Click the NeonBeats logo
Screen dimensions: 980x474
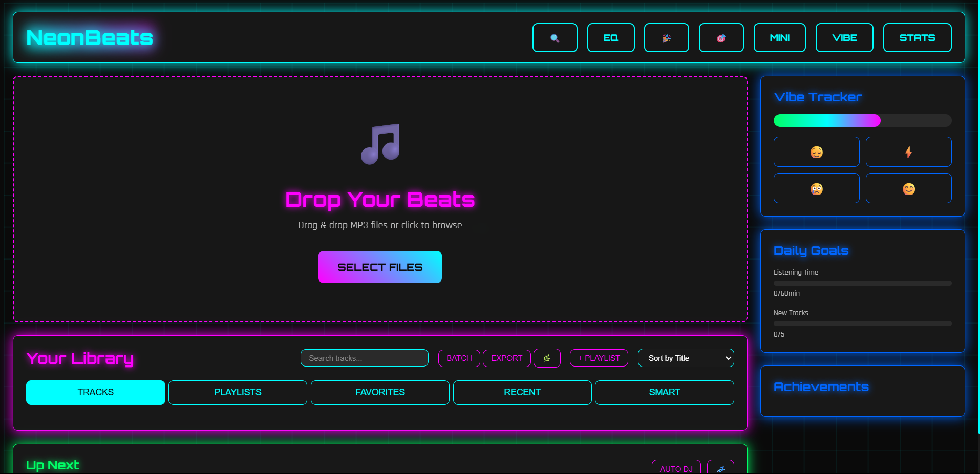pos(90,38)
